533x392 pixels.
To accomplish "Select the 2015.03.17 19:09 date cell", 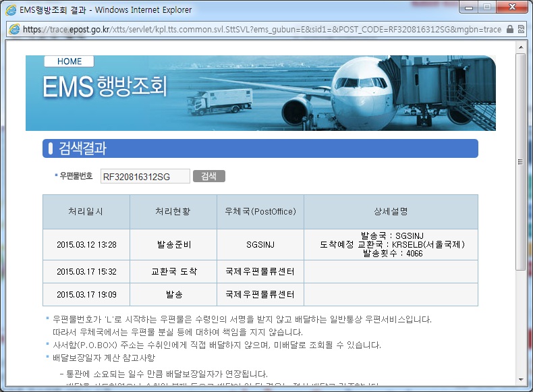I will [x=86, y=294].
